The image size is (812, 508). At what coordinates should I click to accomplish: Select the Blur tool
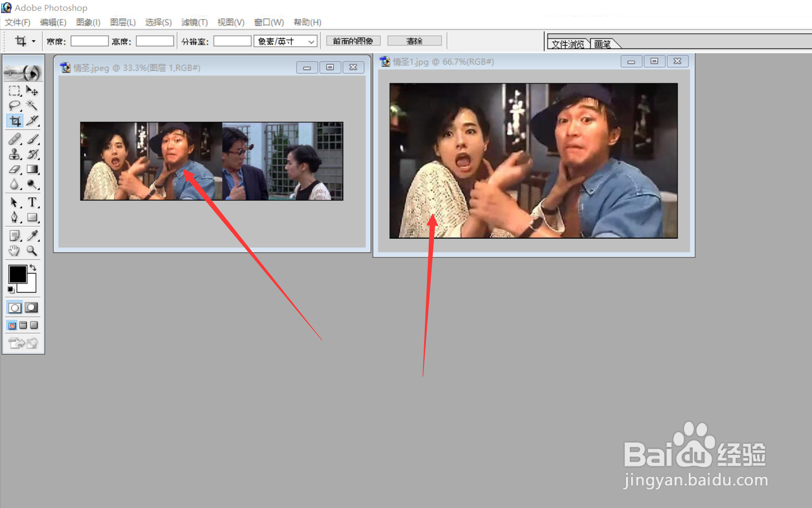(15, 185)
